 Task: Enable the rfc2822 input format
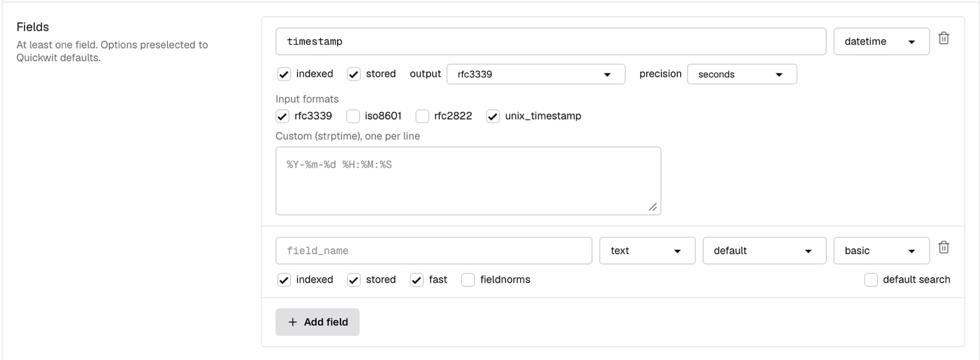coord(422,116)
